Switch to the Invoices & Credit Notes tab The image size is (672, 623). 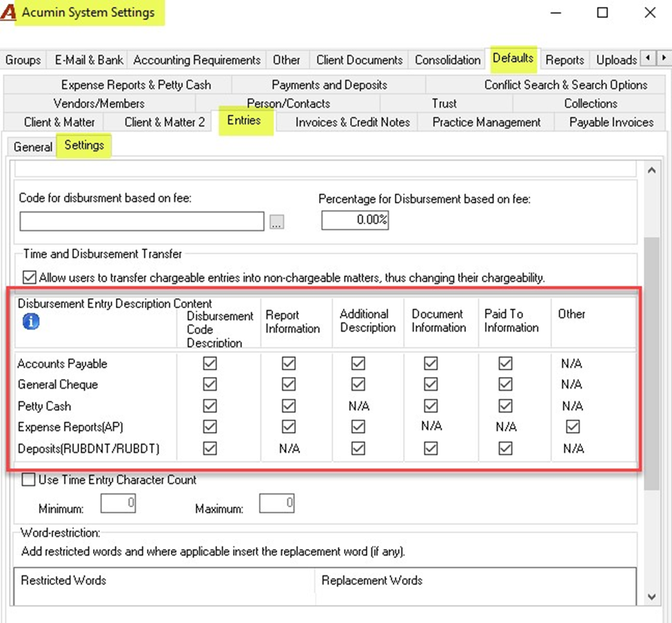[x=352, y=123]
